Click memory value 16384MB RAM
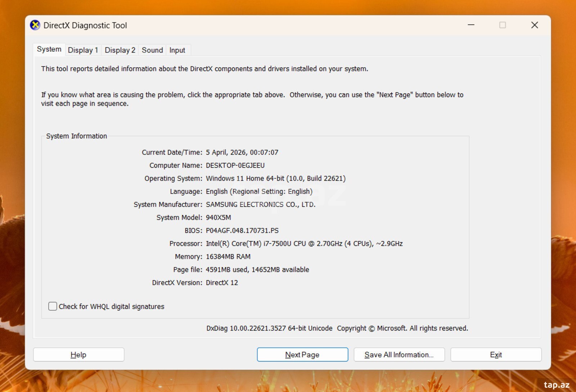Screen dimensions: 576x392 [228, 256]
